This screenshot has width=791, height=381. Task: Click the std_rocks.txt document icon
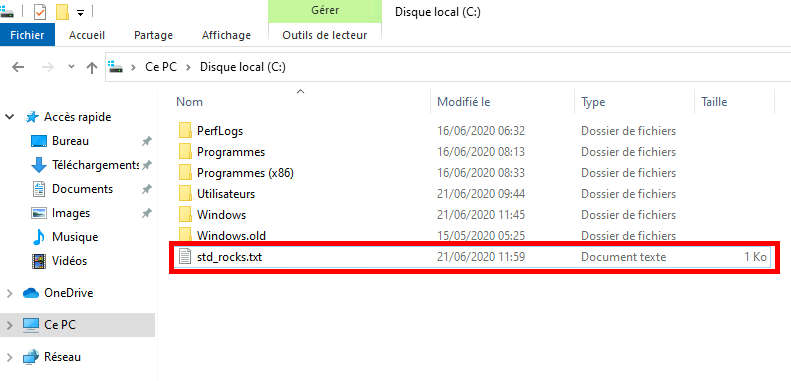click(x=185, y=257)
